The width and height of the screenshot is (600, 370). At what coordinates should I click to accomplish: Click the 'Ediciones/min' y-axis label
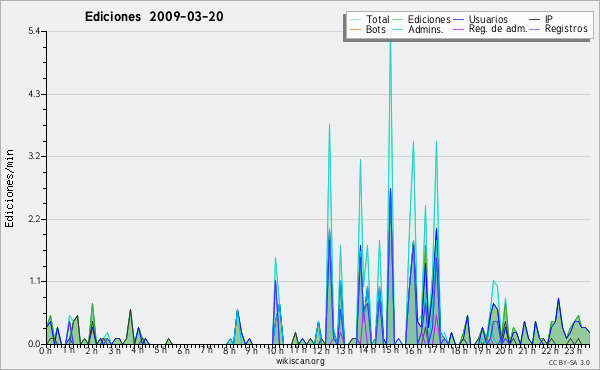(9, 188)
